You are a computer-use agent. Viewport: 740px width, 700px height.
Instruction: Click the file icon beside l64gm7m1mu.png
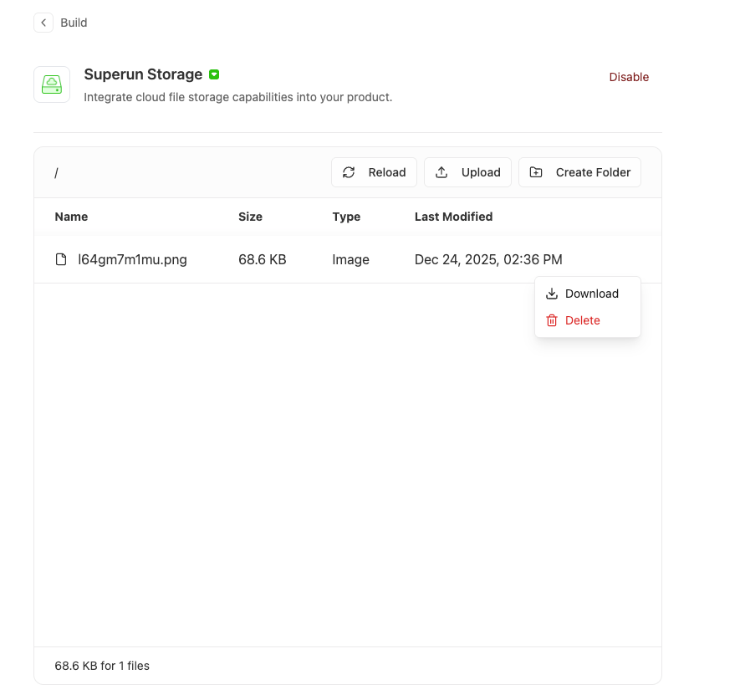[x=61, y=260]
